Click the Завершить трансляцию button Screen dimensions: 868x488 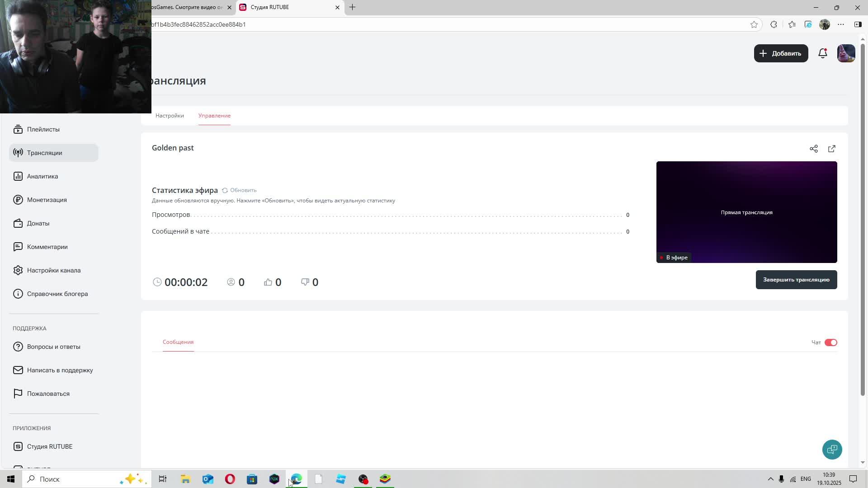click(x=796, y=280)
